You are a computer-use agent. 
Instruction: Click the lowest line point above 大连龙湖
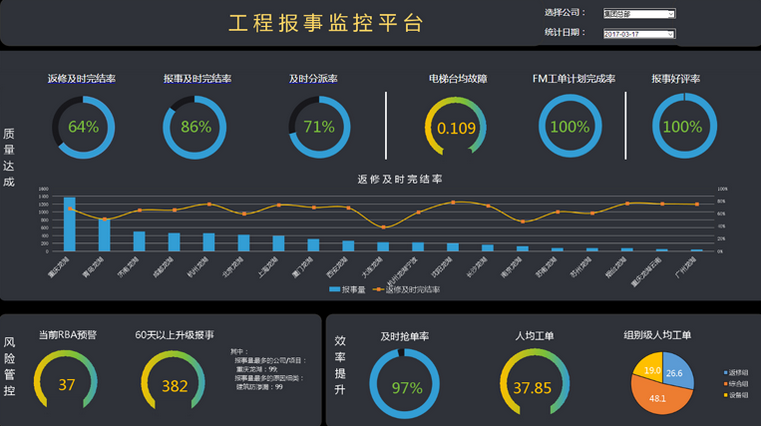click(x=383, y=227)
